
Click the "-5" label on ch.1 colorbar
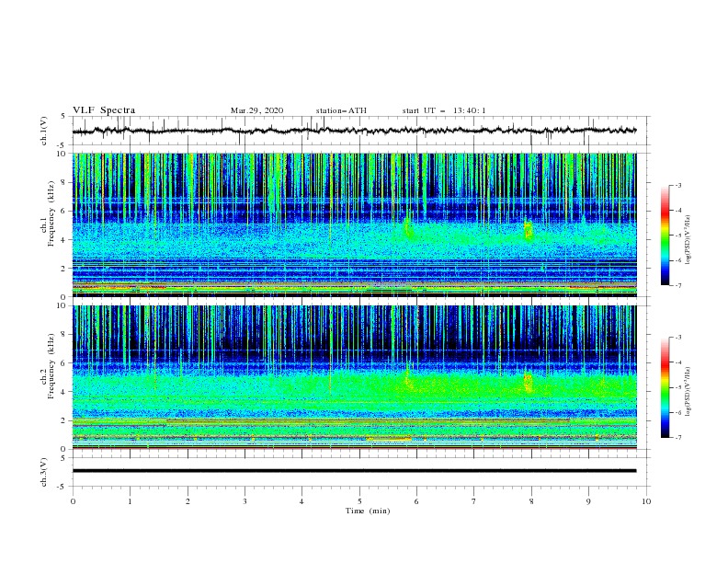[678, 236]
